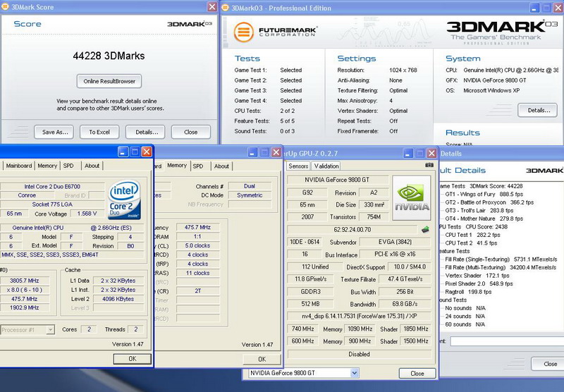Select the CPU Test 2 result row
The width and height of the screenshot is (564, 392).
471,243
